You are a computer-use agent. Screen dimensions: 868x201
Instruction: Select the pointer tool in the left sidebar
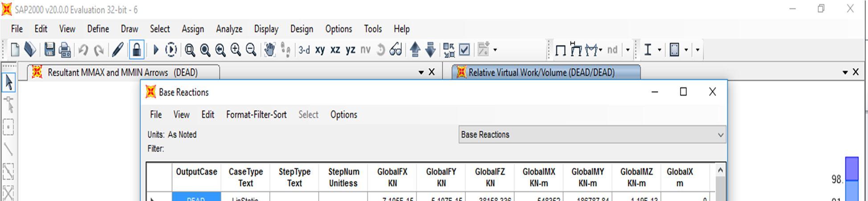[x=8, y=82]
